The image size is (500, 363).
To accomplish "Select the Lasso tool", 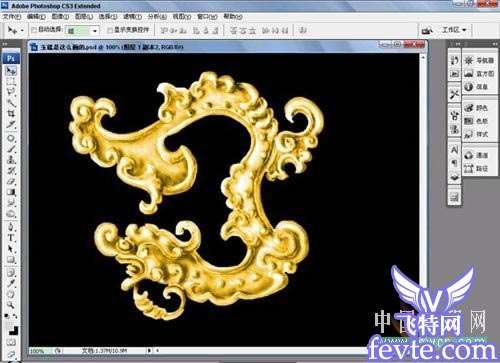I will pos(12,92).
